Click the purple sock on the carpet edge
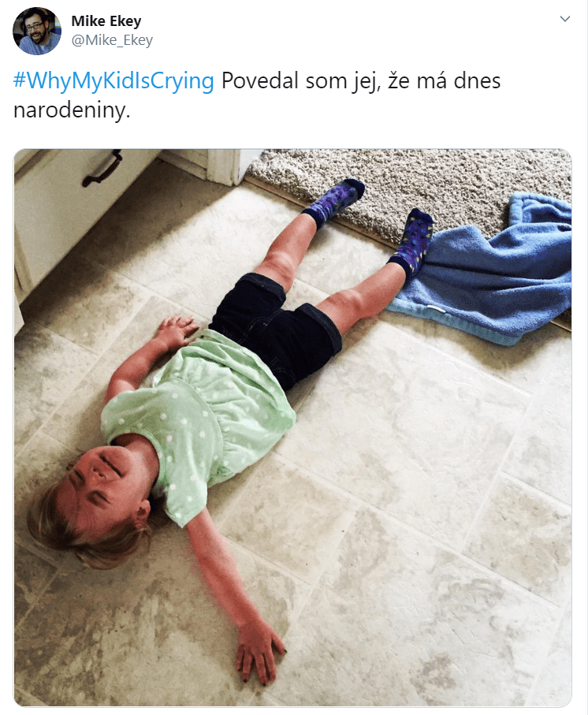Image resolution: width=588 pixels, height=715 pixels. (x=335, y=199)
